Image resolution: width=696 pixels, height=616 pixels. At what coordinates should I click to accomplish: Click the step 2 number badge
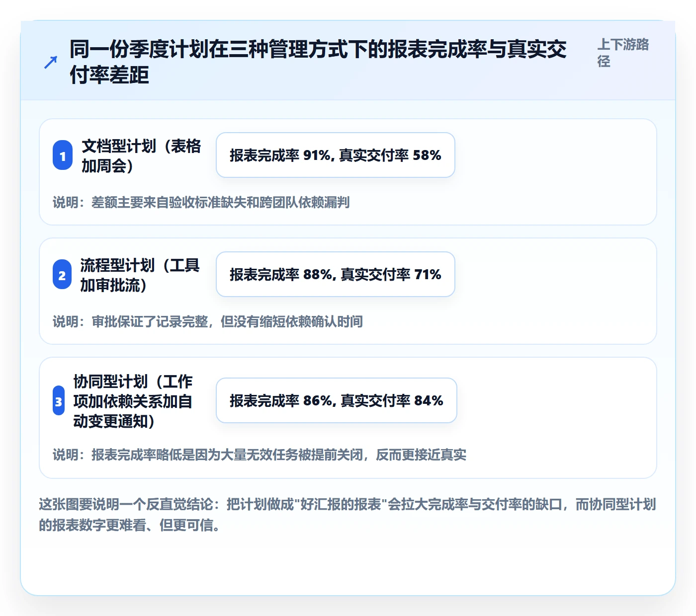click(62, 275)
